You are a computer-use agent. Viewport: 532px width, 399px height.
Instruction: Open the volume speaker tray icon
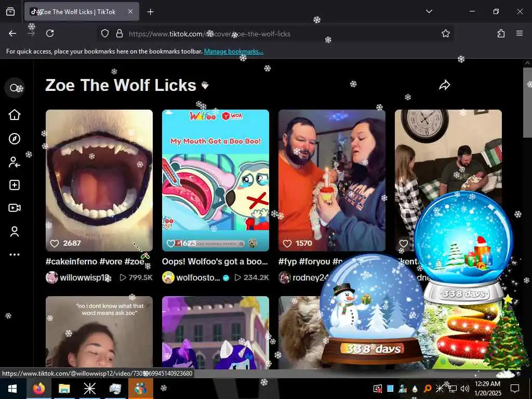[x=465, y=389]
